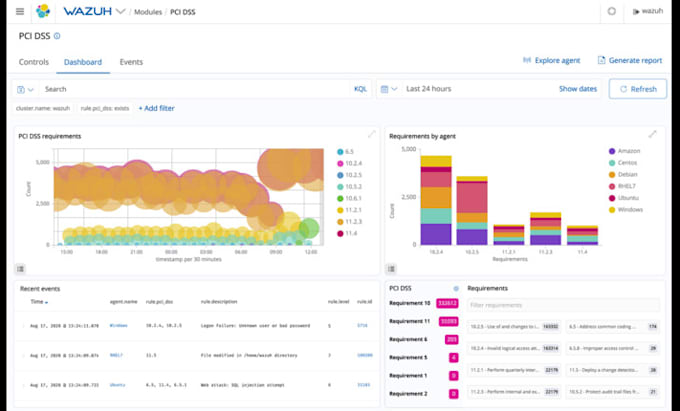
Task: Open the date quick menu calendar dropdown
Action: click(x=389, y=89)
